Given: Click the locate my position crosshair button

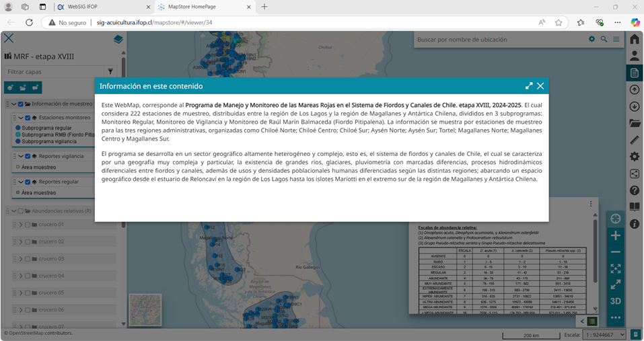Looking at the screenshot, I should (x=615, y=219).
